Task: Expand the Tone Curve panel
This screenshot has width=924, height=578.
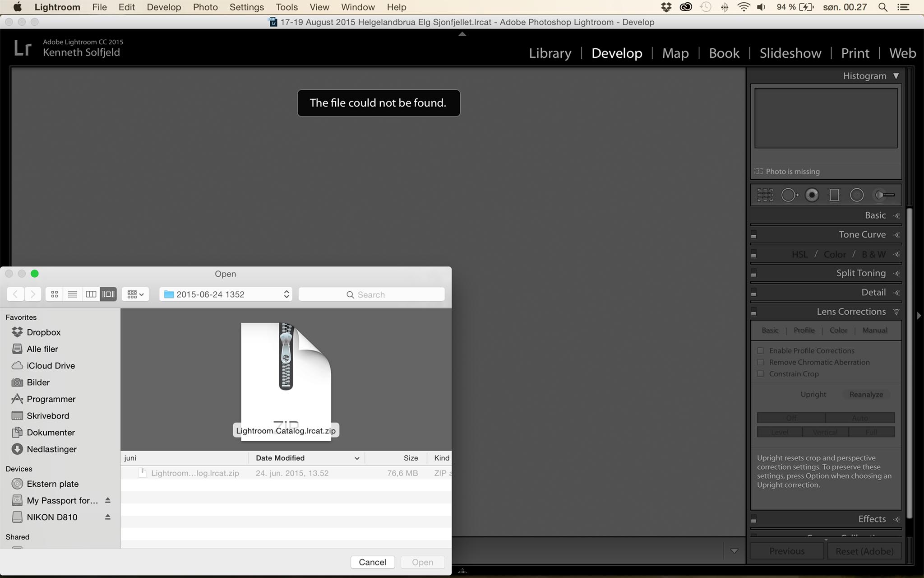Action: [x=862, y=235]
